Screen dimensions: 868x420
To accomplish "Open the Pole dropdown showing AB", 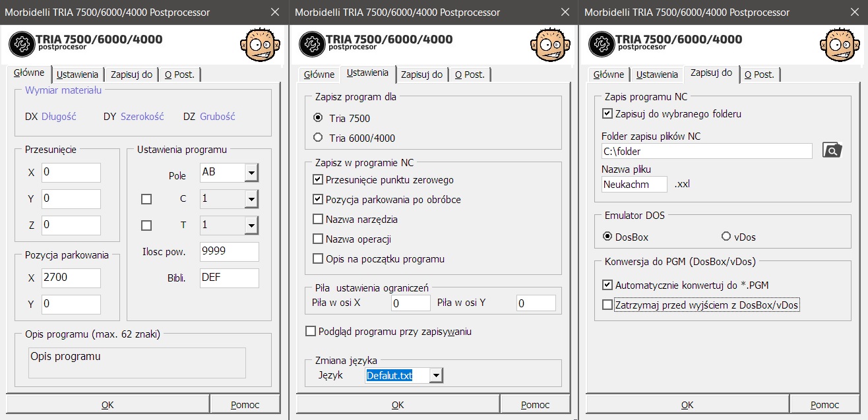I will click(251, 173).
